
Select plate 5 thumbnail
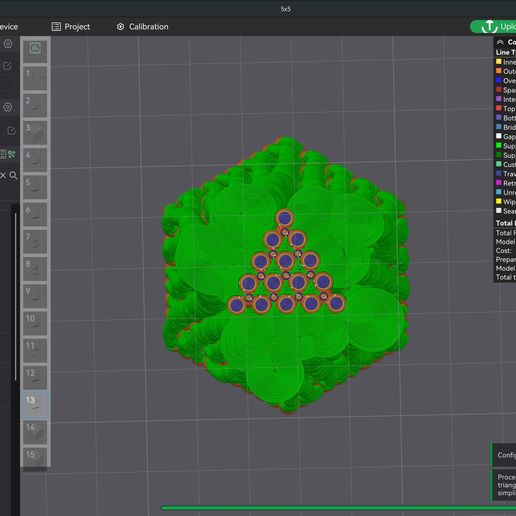35,187
